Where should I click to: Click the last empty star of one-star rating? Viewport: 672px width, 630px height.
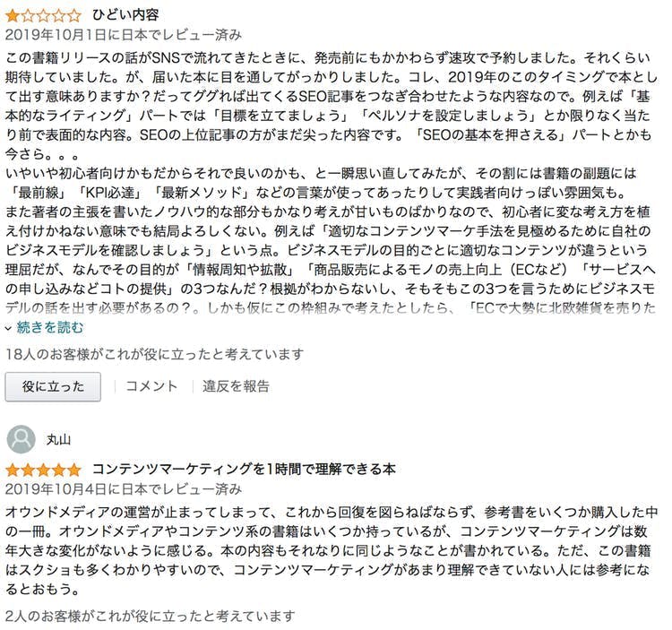(73, 15)
